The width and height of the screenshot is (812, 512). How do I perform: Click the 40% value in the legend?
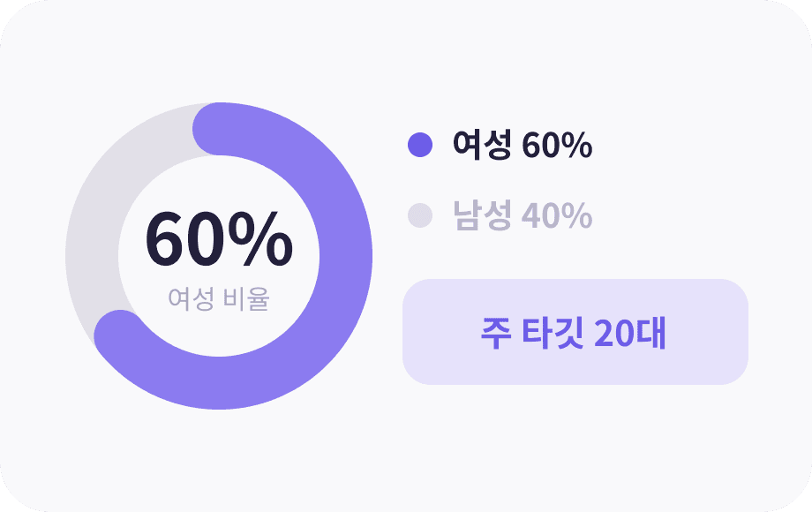[x=557, y=216]
